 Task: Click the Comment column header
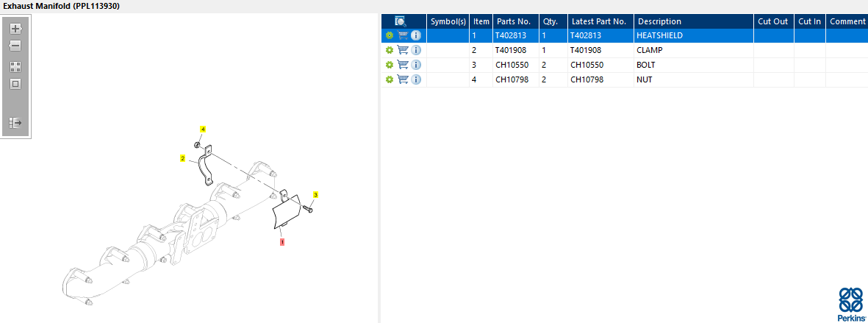click(847, 21)
